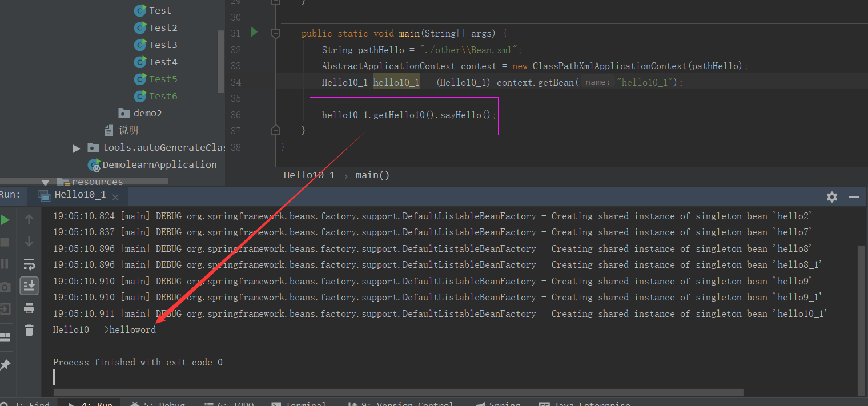Click log line for singleton bean 'hello2'
Screen dimensions: 868x406
point(432,216)
